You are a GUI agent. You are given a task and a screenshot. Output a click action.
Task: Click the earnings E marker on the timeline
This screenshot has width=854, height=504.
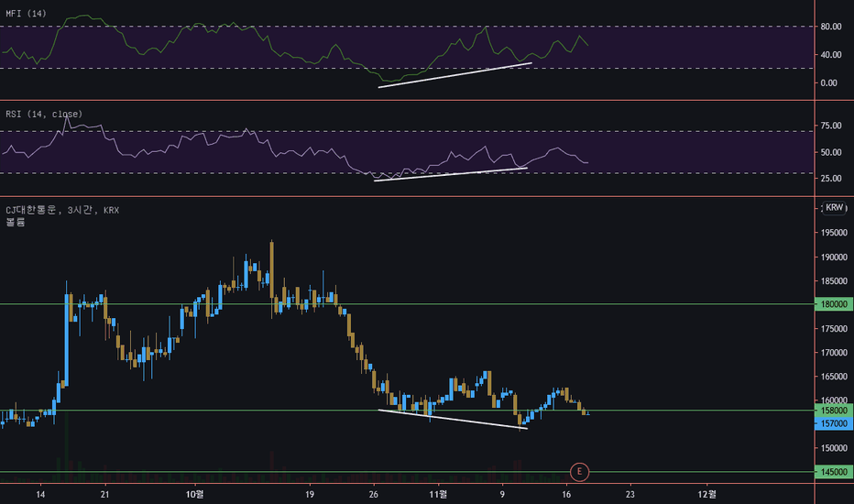click(x=579, y=472)
